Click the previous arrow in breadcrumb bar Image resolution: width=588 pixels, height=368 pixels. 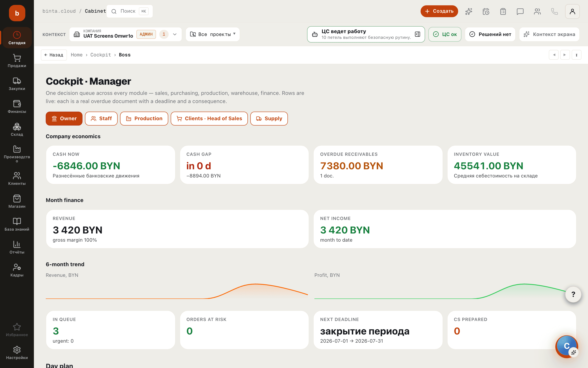click(554, 55)
